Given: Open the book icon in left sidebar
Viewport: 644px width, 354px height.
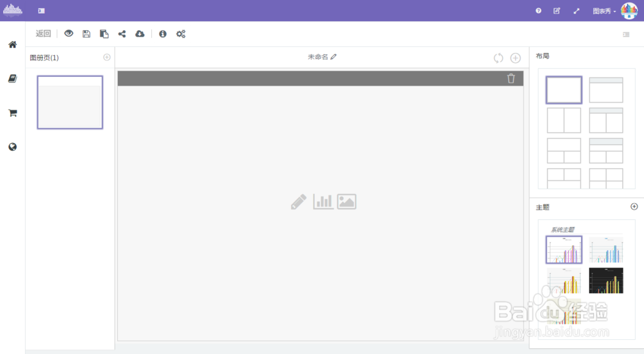Looking at the screenshot, I should click(x=13, y=79).
